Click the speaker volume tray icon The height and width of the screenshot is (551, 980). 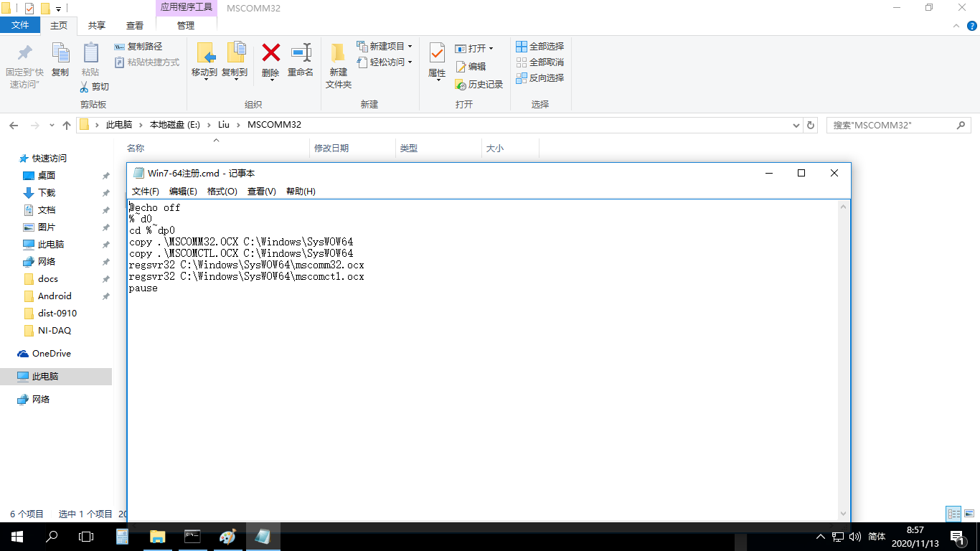(854, 537)
